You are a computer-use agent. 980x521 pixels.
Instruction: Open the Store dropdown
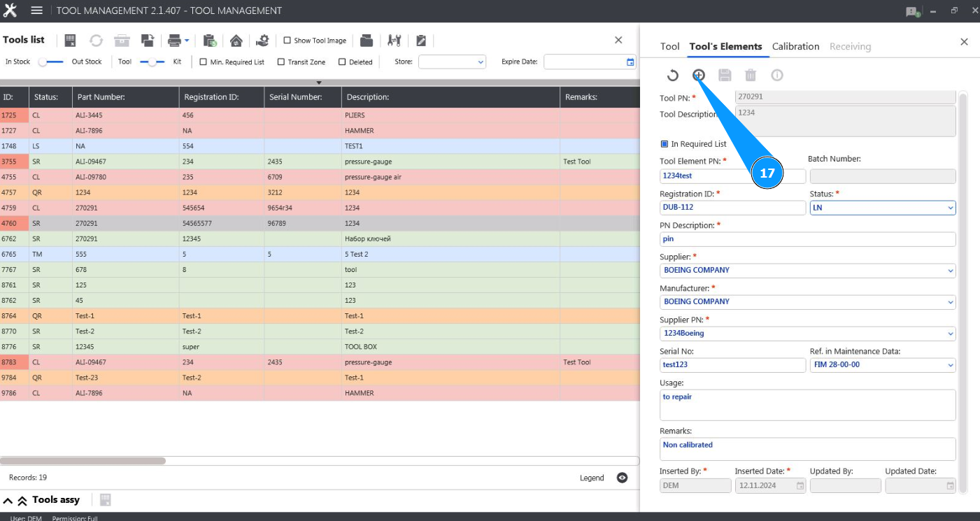click(x=452, y=62)
